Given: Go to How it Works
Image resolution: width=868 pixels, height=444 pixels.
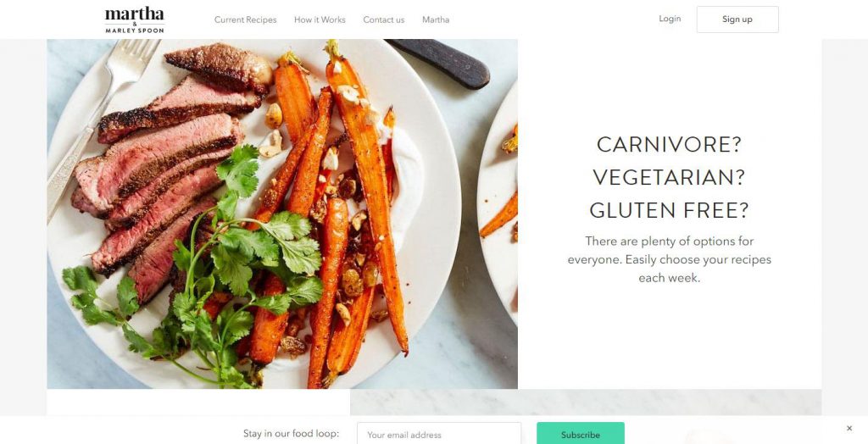Looking at the screenshot, I should coord(320,20).
